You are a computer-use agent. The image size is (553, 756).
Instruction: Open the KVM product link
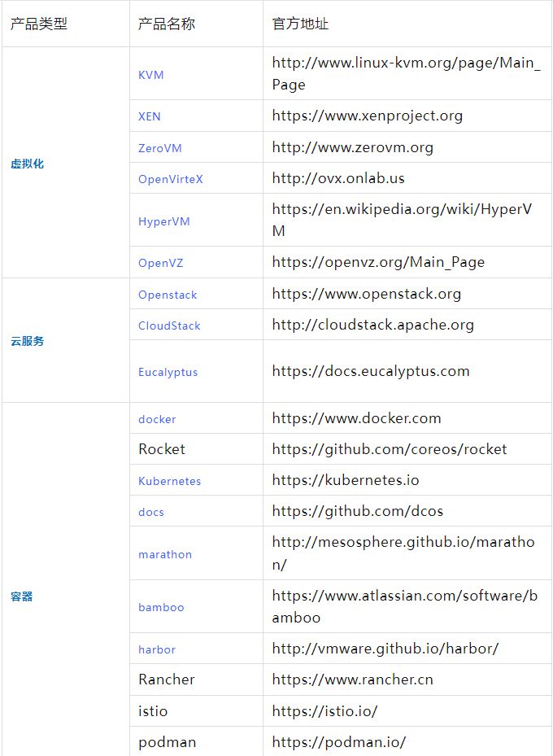pos(150,75)
